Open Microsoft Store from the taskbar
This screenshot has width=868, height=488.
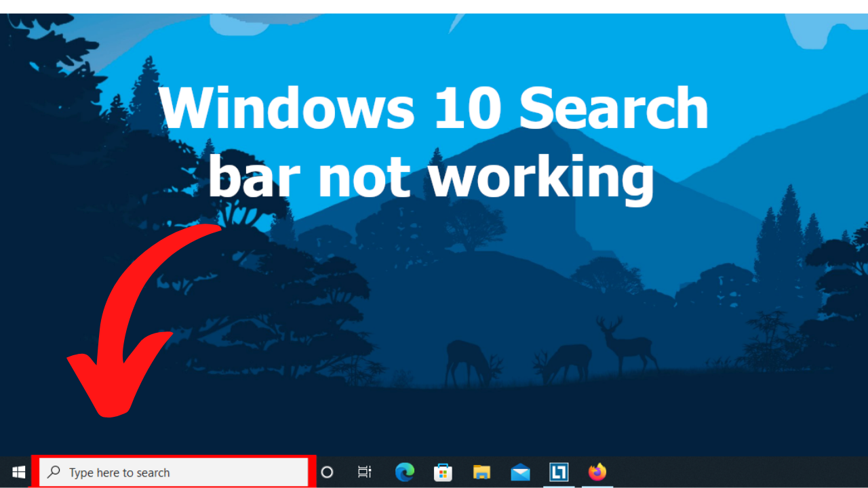[x=443, y=472]
